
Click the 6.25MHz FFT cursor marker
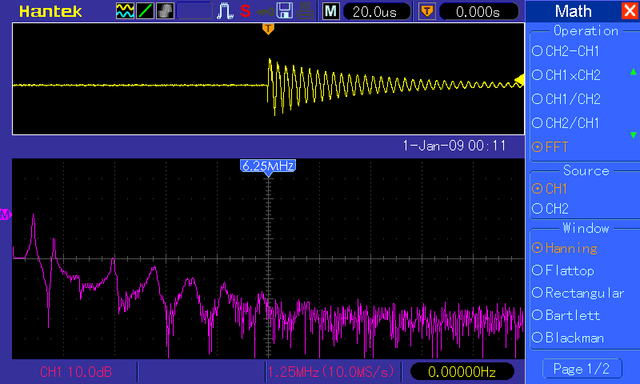pos(268,166)
